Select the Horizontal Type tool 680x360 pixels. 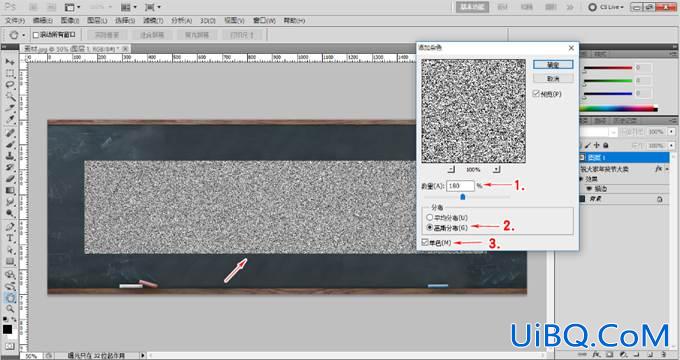(10, 239)
